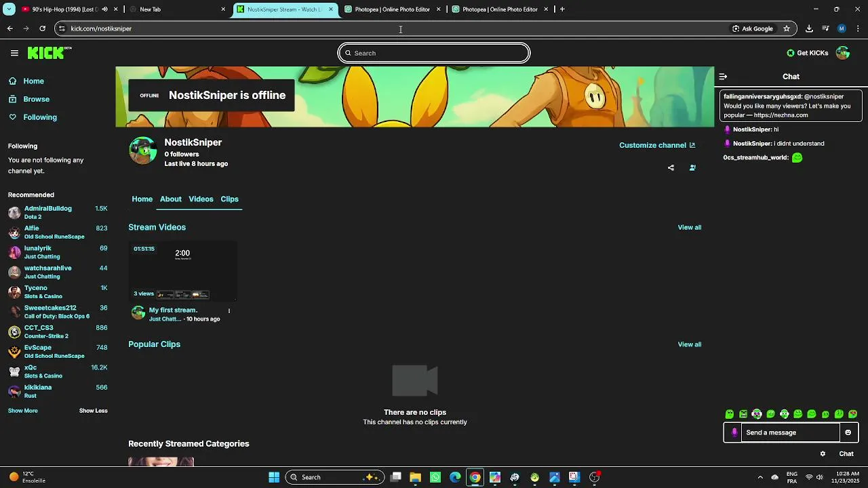Open the My first stream video thumbnail
The image size is (868, 488).
[182, 270]
